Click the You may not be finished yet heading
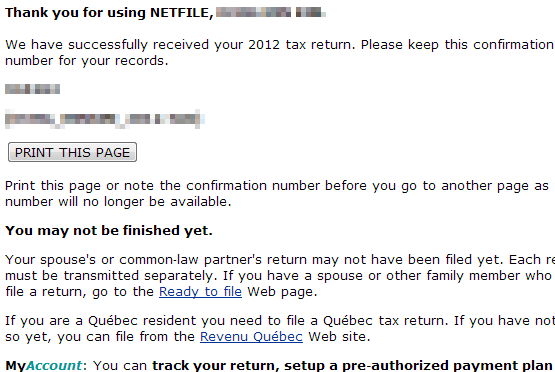555x372 pixels. [109, 230]
